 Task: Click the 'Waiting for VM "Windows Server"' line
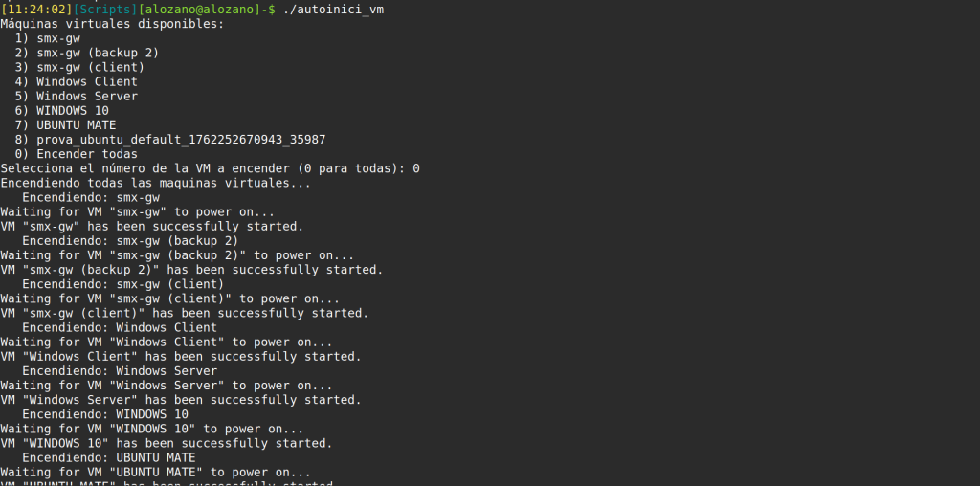click(x=167, y=386)
